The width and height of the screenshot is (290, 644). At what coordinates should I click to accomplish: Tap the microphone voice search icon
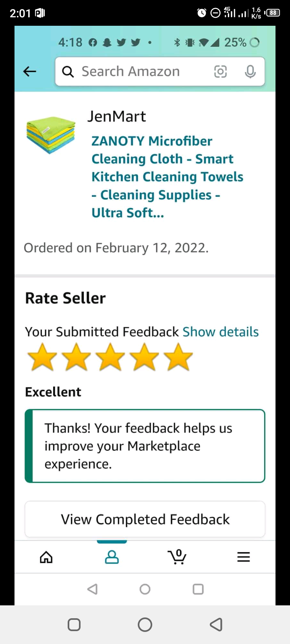[250, 72]
